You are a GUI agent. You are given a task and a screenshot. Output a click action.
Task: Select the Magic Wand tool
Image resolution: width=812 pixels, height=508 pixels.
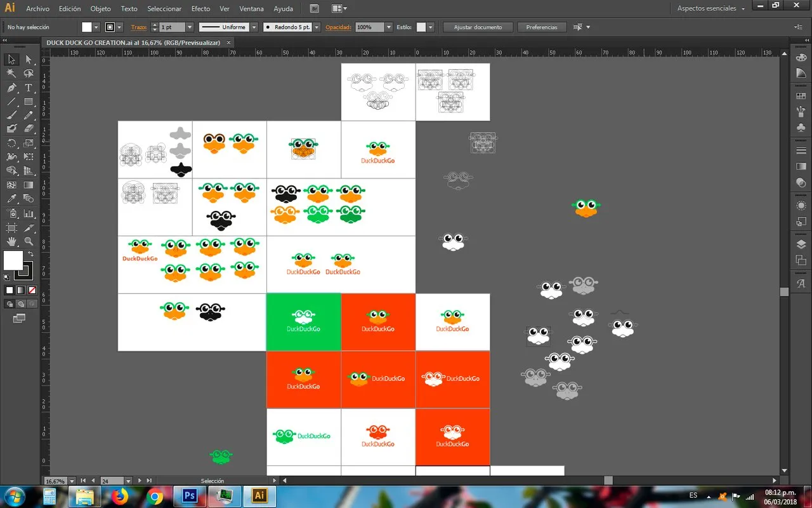pos(11,74)
